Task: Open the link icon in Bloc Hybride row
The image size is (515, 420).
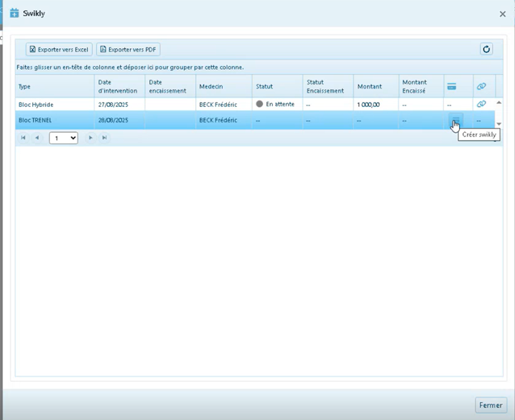Action: coord(481,104)
